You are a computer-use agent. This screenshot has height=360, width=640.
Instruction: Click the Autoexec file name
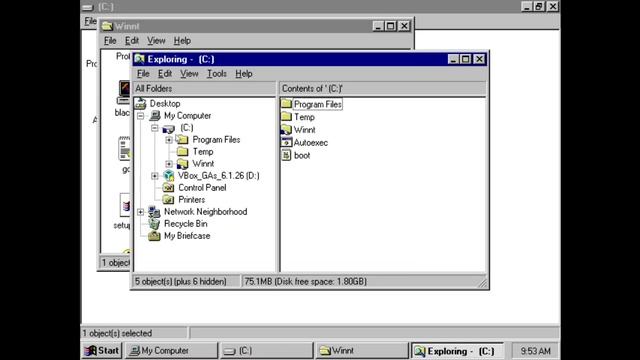point(311,143)
